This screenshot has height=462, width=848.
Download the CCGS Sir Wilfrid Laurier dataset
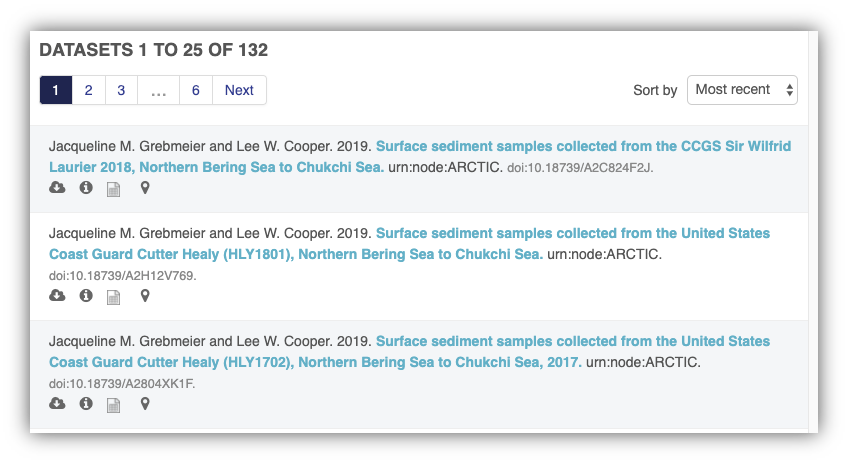coord(57,188)
